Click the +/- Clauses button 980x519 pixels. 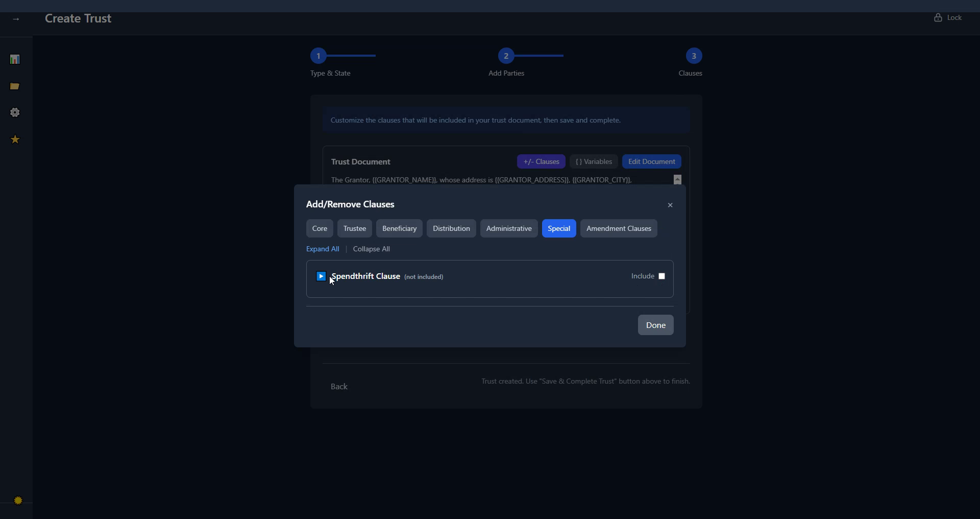(x=541, y=161)
